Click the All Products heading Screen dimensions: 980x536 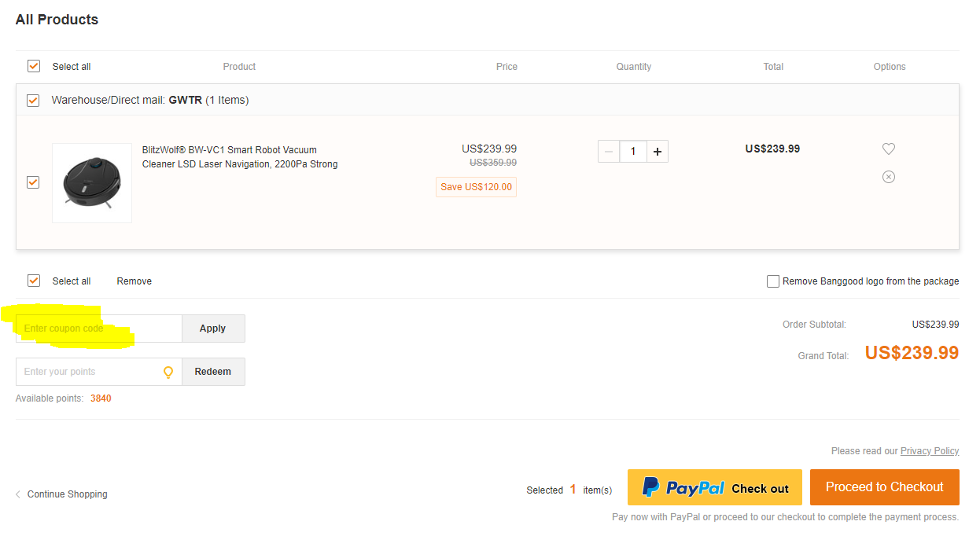(57, 20)
